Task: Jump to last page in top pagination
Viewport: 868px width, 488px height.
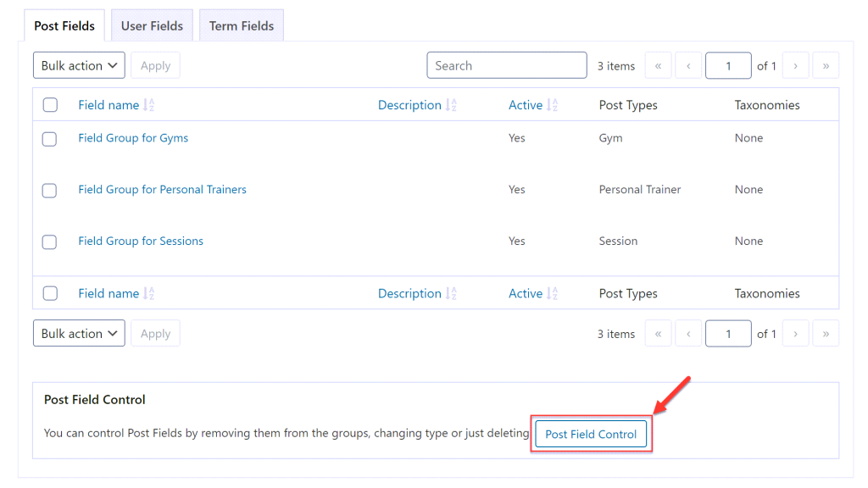Action: (x=826, y=66)
